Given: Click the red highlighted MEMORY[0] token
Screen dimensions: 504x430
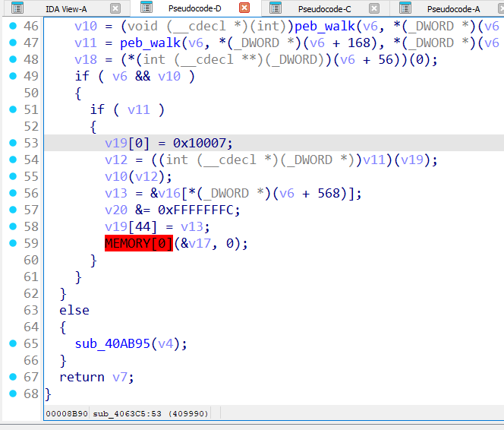Looking at the screenshot, I should 139,243.
